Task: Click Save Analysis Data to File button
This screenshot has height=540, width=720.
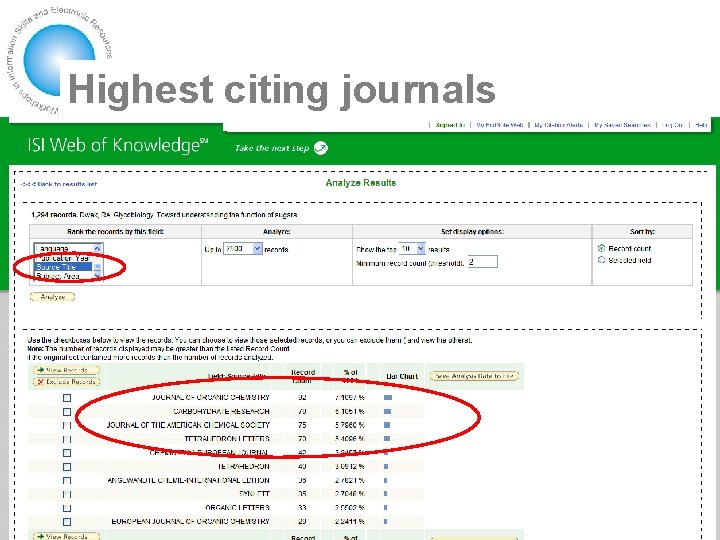Action: pos(474,376)
